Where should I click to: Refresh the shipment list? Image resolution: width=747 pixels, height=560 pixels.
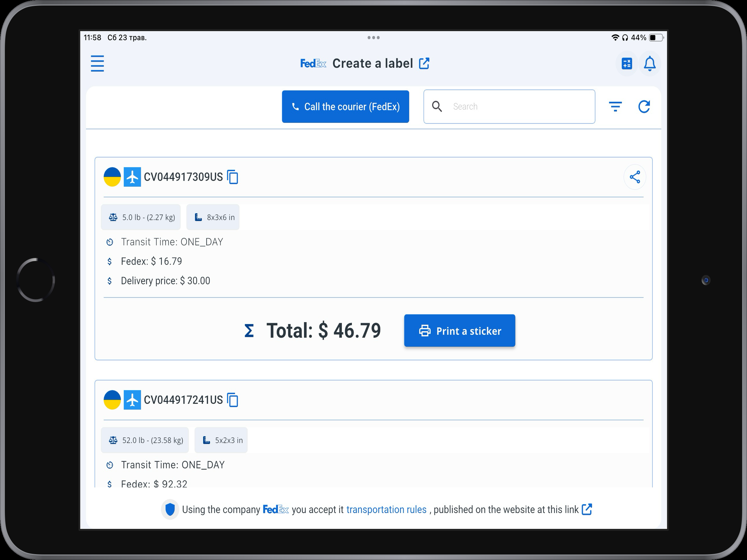point(644,107)
